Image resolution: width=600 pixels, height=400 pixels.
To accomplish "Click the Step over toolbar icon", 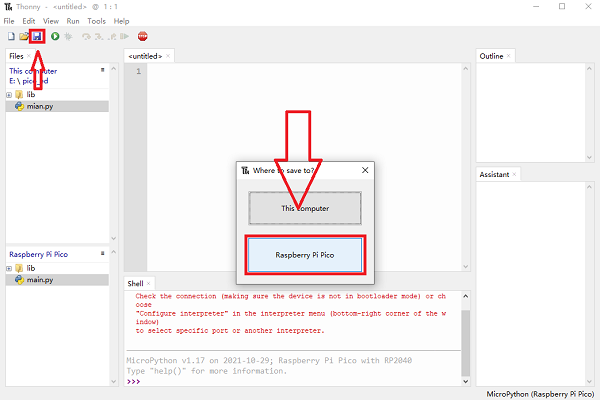I will click(86, 36).
